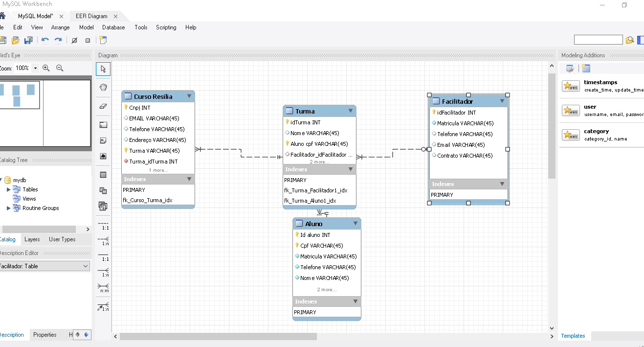Viewport: 644px width, 347px height.
Task: Select the user template
Action: (x=601, y=111)
